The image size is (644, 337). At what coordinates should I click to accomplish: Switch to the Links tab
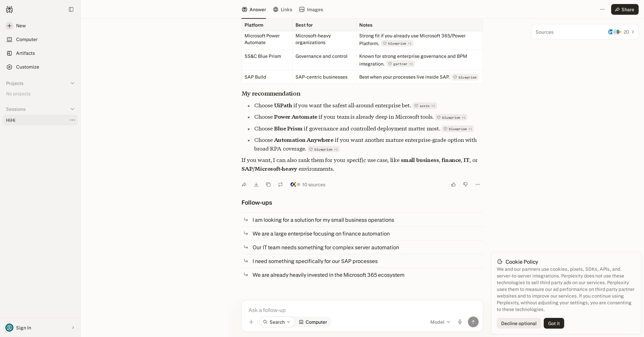click(x=282, y=9)
